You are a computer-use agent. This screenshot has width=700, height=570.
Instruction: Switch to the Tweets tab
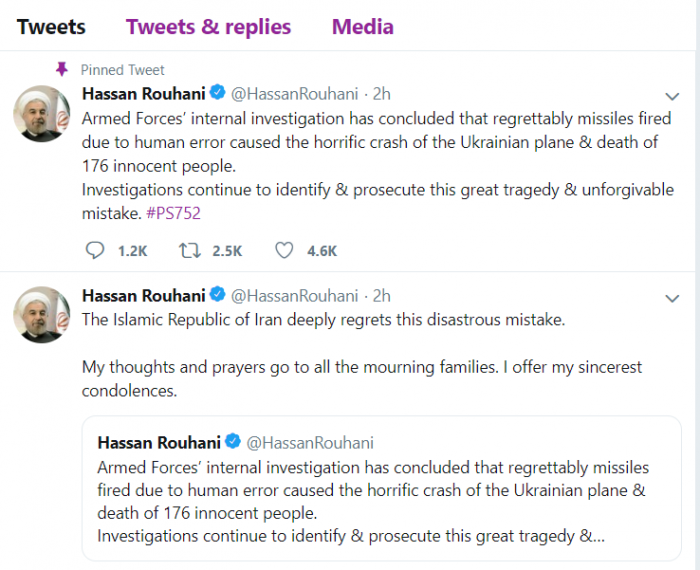pos(51,27)
